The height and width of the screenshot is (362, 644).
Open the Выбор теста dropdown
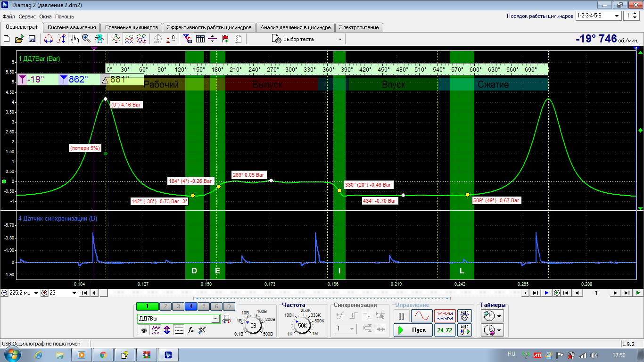tap(307, 39)
